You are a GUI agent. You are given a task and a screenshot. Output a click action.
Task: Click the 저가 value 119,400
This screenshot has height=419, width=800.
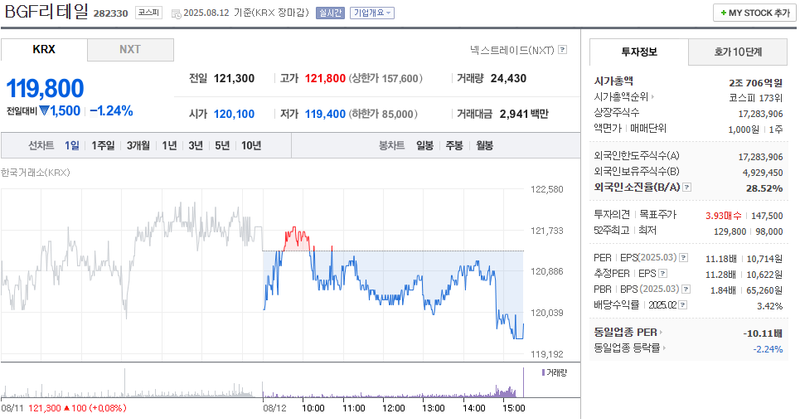point(326,114)
